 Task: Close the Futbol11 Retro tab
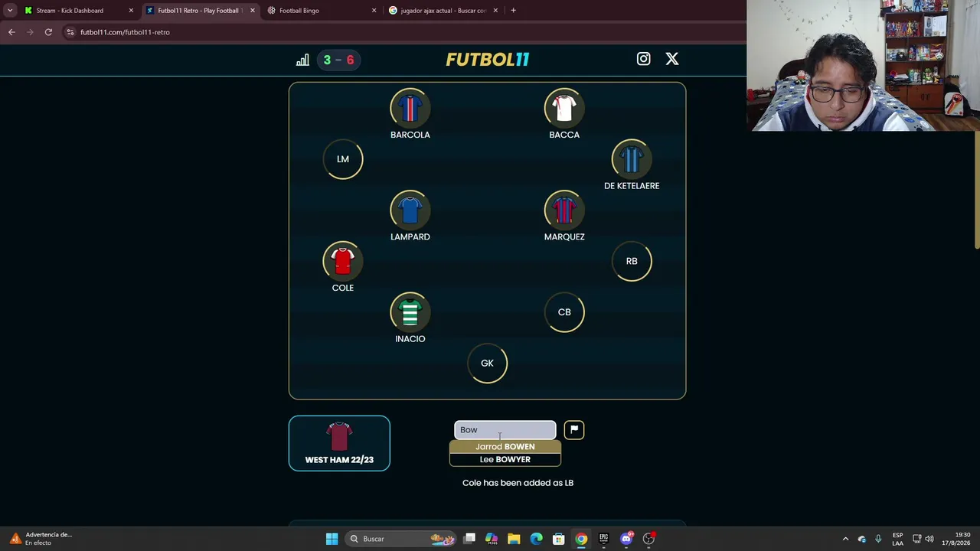tap(253, 11)
